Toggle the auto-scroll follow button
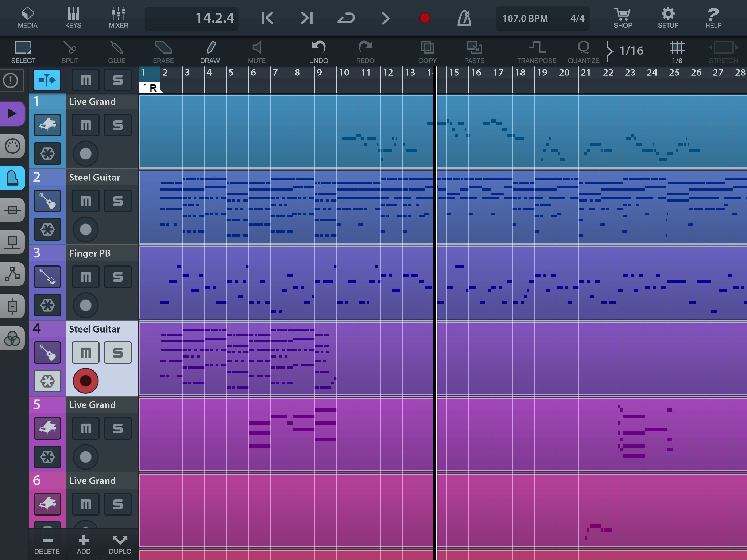This screenshot has width=747, height=560. point(47,80)
